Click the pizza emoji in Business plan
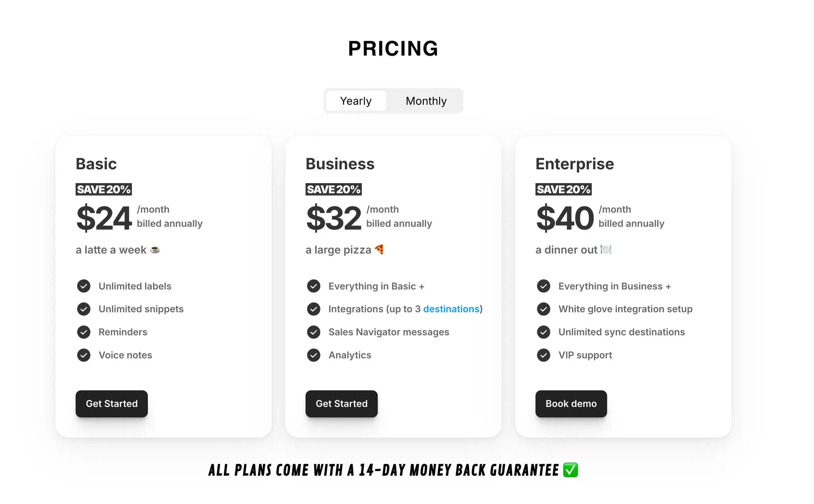814x504 pixels. [379, 249]
